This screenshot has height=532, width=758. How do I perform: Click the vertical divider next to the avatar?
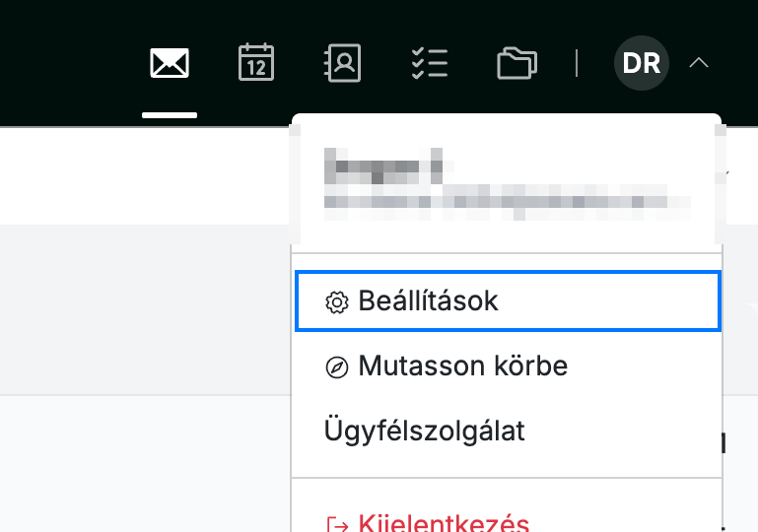pos(577,63)
